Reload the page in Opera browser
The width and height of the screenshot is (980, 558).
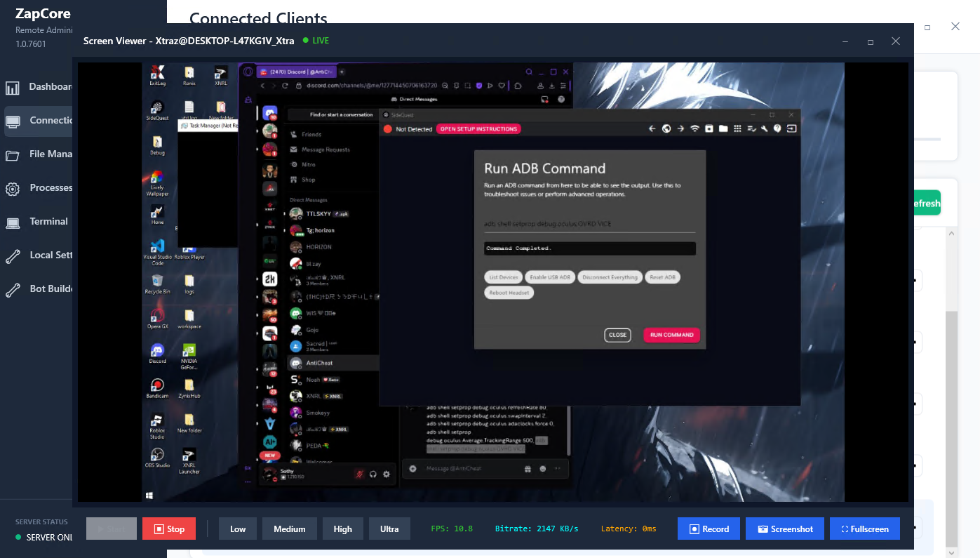click(285, 86)
